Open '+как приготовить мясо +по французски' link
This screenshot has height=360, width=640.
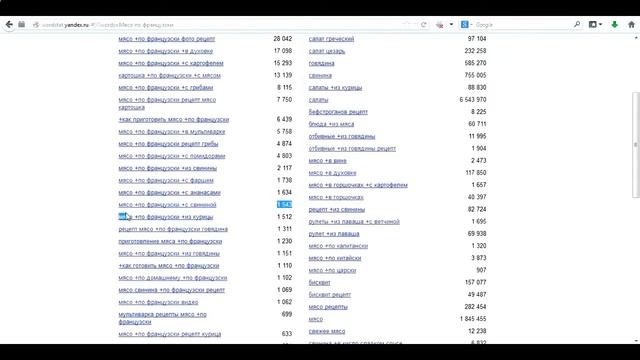point(173,120)
